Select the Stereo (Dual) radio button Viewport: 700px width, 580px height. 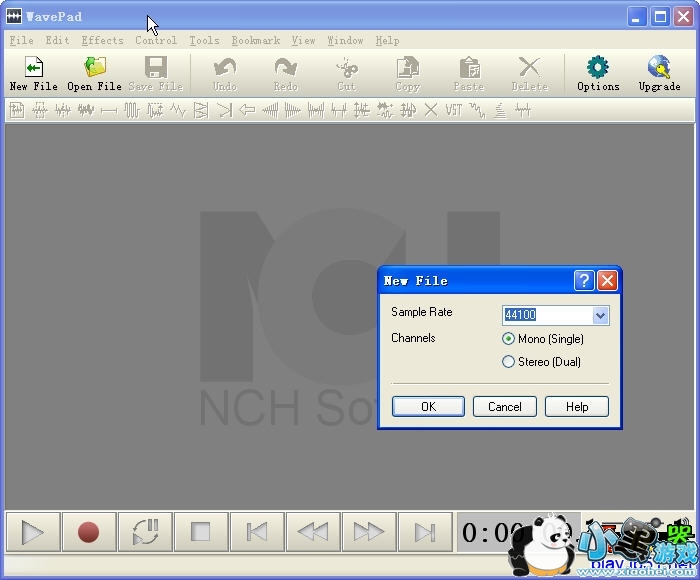508,361
